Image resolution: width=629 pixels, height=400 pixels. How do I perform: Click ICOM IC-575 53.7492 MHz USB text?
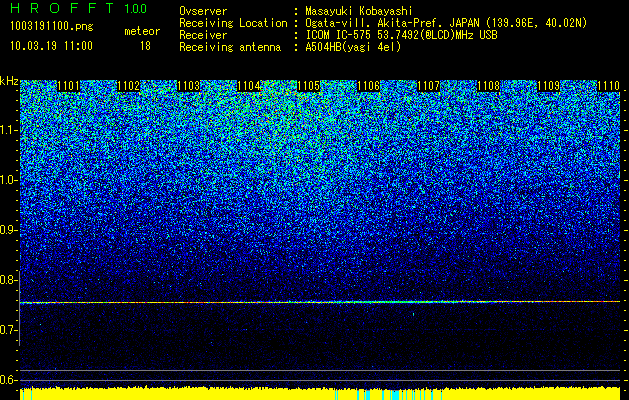(401, 35)
